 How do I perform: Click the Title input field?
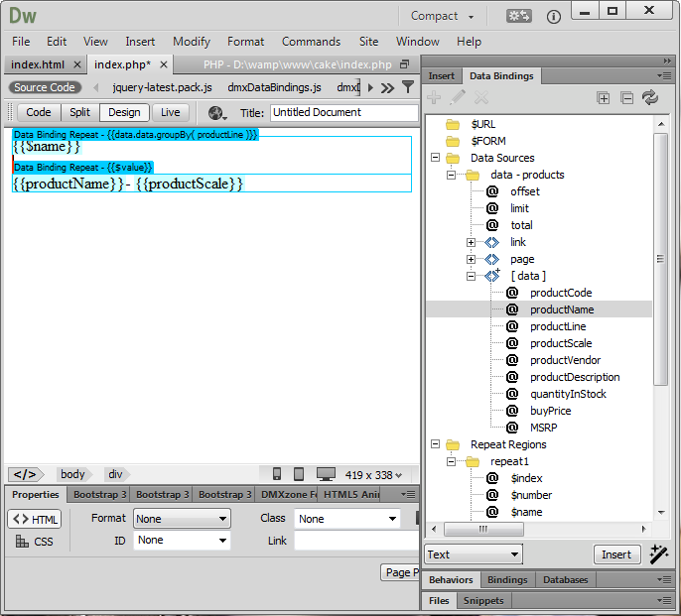(x=343, y=112)
